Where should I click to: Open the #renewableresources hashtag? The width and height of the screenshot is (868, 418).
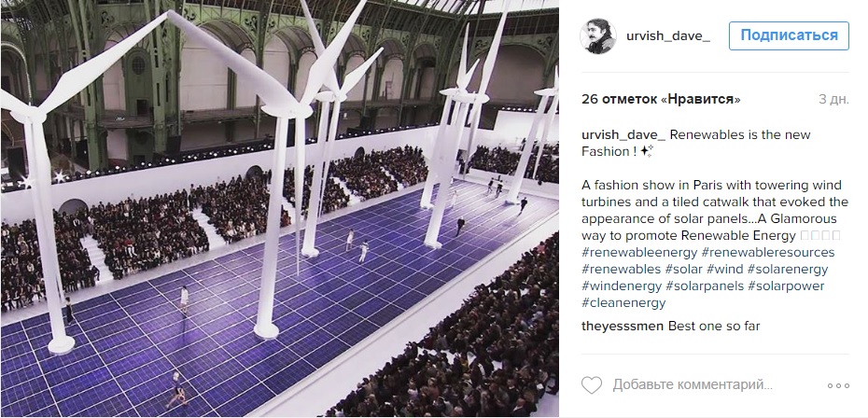(x=768, y=253)
